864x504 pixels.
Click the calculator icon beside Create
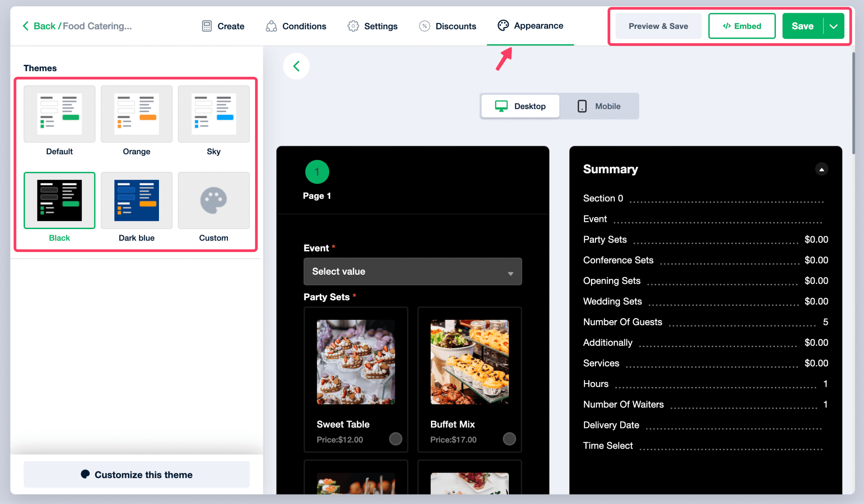207,26
